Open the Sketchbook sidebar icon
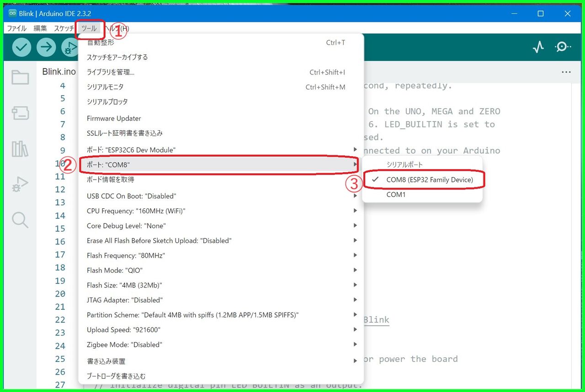The image size is (585, 392). pyautogui.click(x=20, y=77)
